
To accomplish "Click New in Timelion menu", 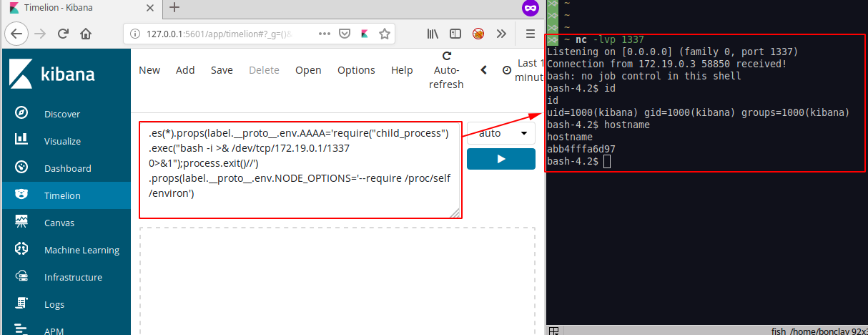I will 149,70.
